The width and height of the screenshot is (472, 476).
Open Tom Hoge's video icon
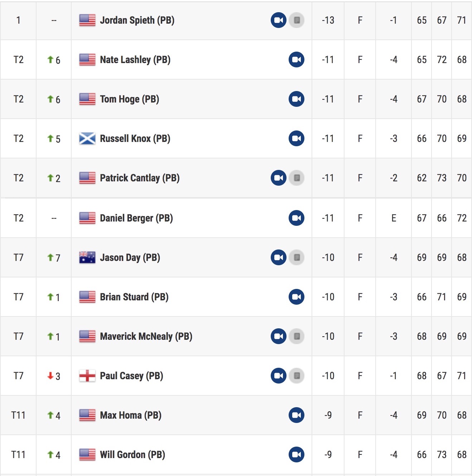tap(297, 99)
